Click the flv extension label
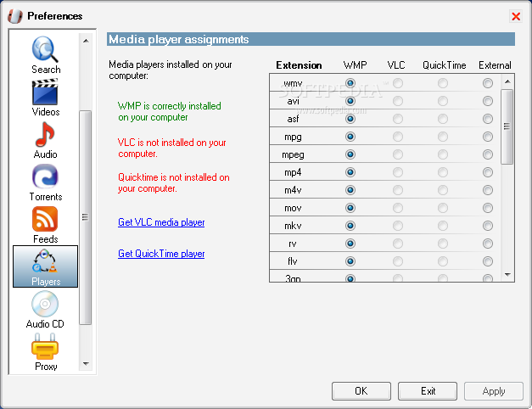The width and height of the screenshot is (532, 409). click(x=292, y=261)
